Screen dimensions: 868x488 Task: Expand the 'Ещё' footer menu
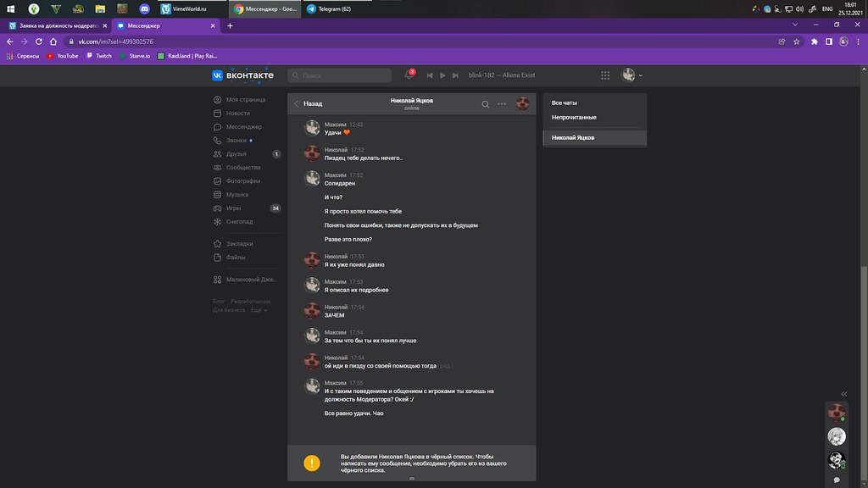tap(256, 310)
